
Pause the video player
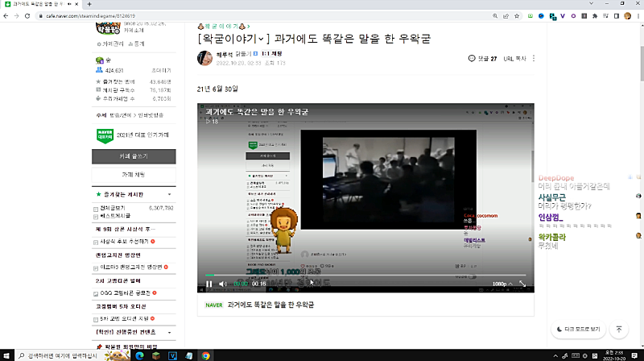209,284
